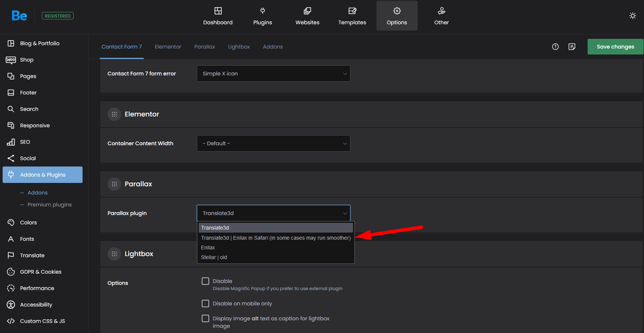Click the Fonts sidebar icon
The image size is (644, 333).
point(11,239)
